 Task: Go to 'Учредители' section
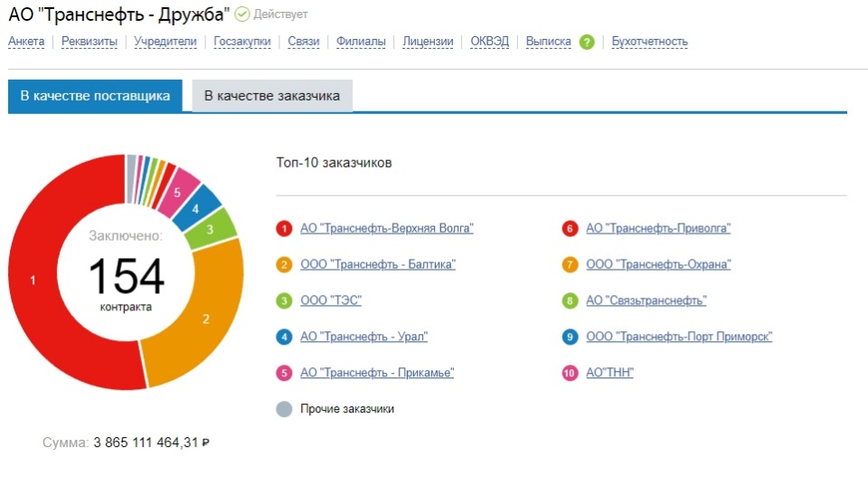tap(165, 42)
